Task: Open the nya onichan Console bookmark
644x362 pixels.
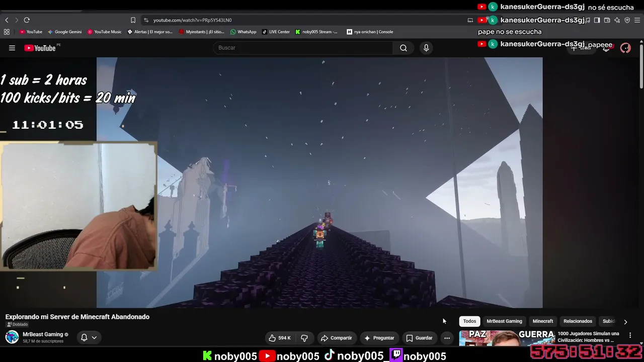Action: pyautogui.click(x=370, y=32)
